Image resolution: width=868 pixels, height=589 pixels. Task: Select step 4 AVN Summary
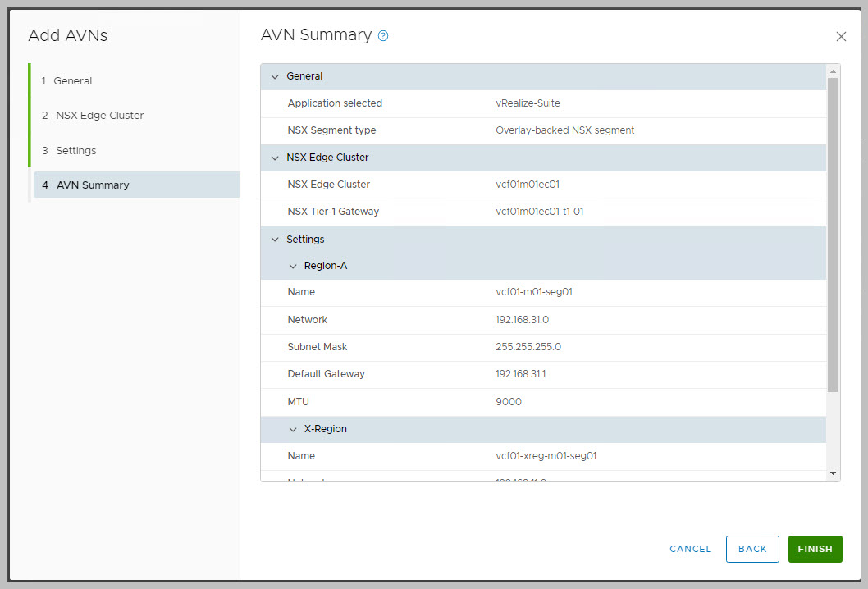pos(92,185)
